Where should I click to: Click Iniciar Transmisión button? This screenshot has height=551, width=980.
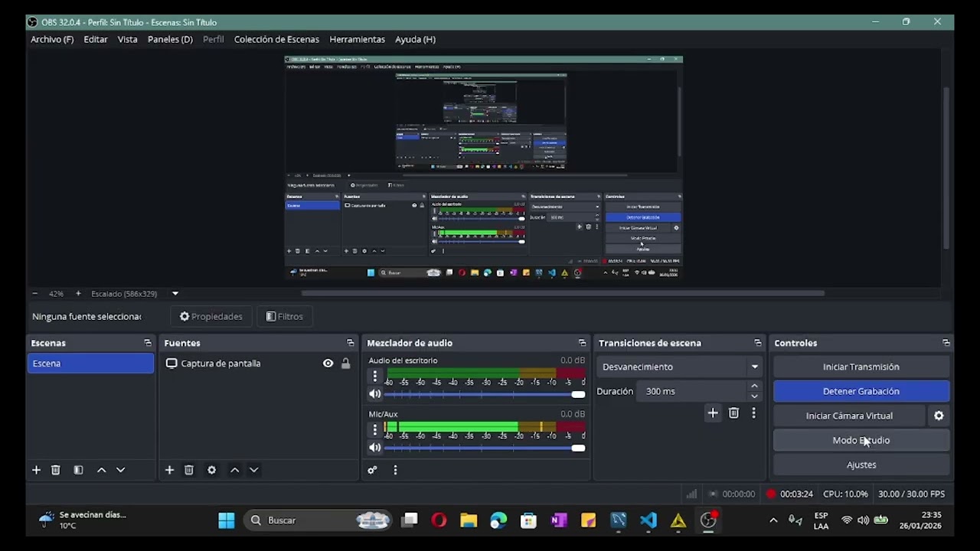coord(861,367)
